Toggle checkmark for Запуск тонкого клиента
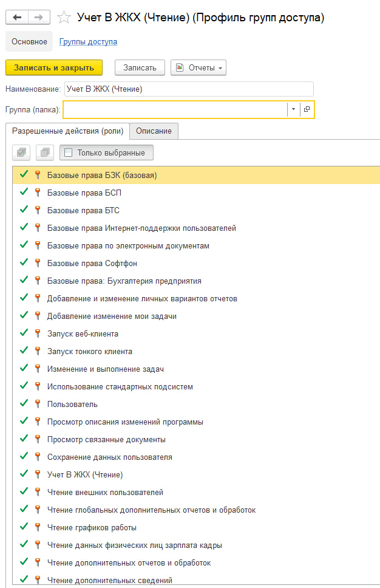 (x=24, y=350)
